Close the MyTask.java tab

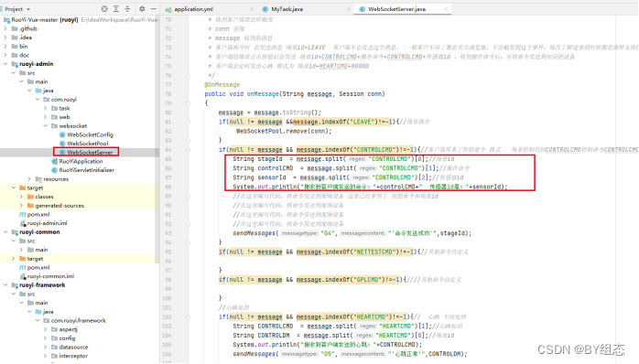coord(349,9)
